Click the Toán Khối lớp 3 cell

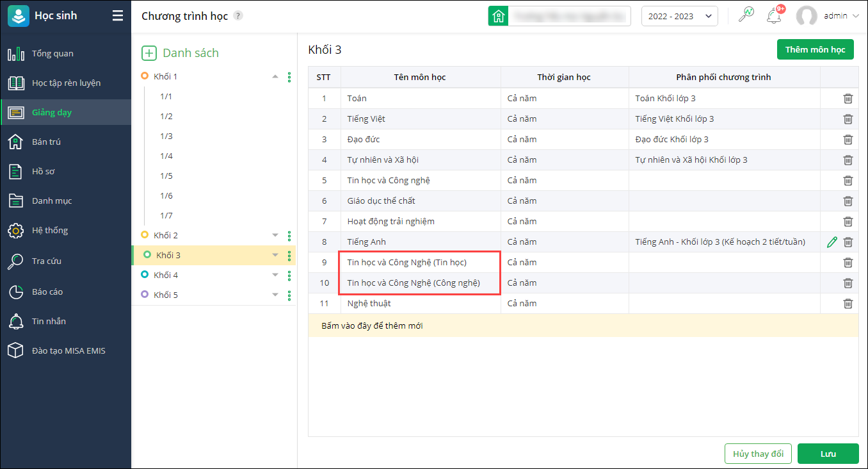[725, 99]
